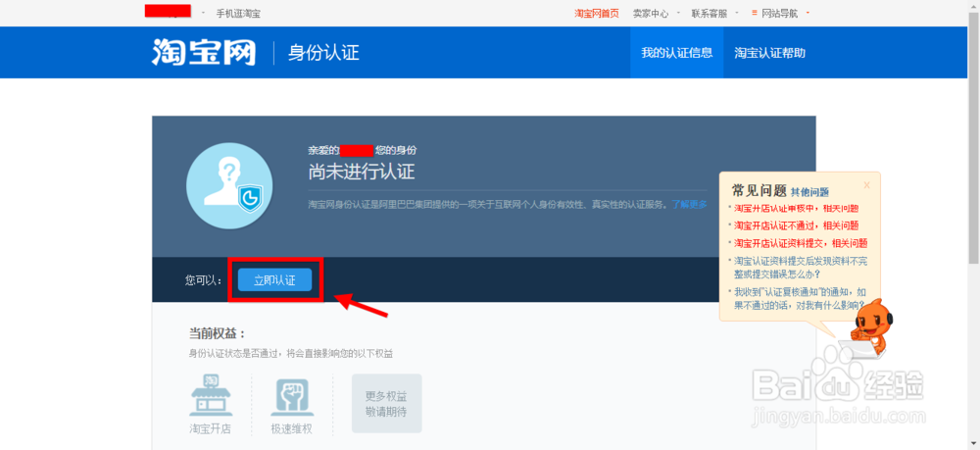
Task: Open the 淘宝认证帮助 tab
Action: (x=769, y=53)
